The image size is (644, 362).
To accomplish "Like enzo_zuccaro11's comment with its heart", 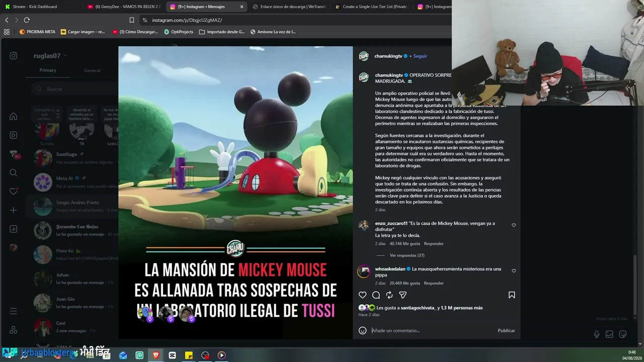I will (x=514, y=225).
